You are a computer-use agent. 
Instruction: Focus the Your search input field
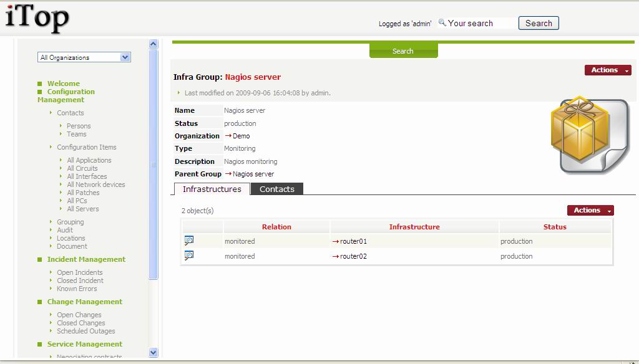[x=481, y=23]
